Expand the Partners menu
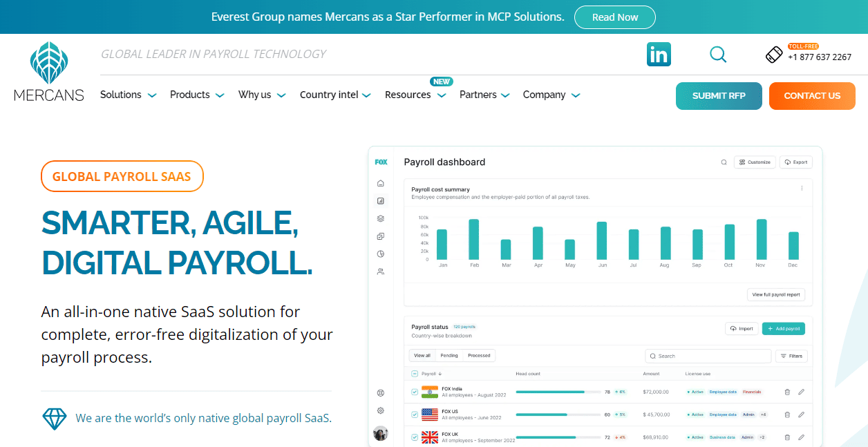Viewport: 868px width, 447px height. point(484,95)
